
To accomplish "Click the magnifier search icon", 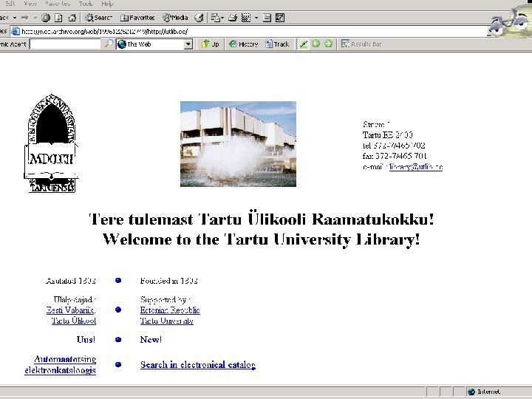I will click(x=108, y=44).
